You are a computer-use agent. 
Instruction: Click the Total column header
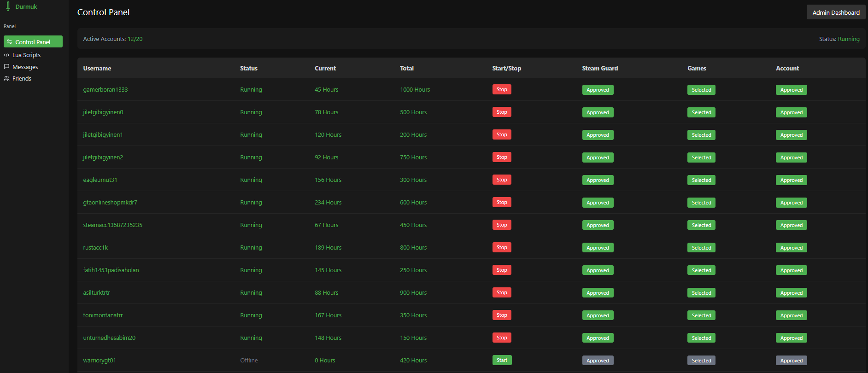(407, 68)
